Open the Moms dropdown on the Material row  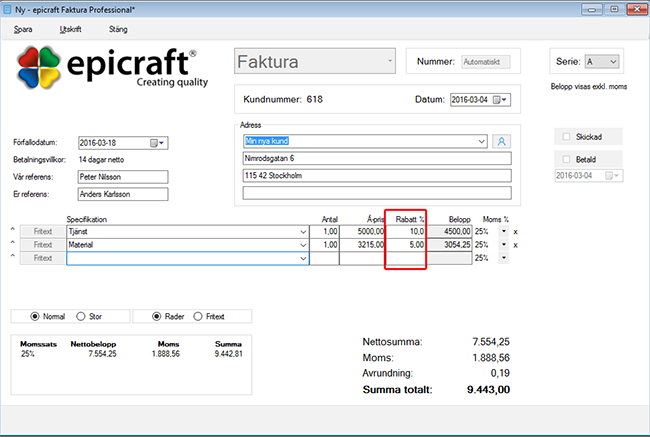504,245
